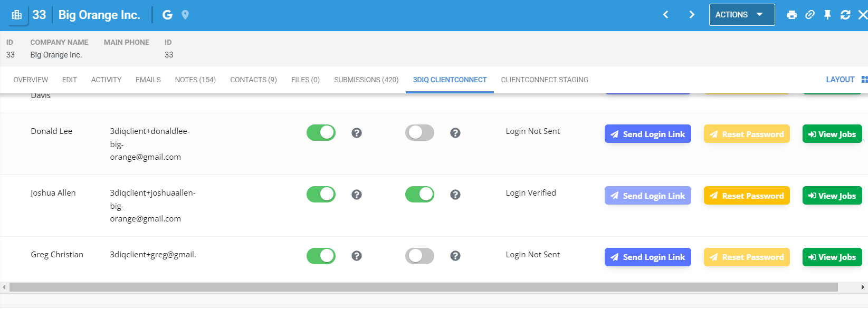Image resolution: width=868 pixels, height=309 pixels.
Task: Click second help icon in Donald Lee row
Action: (455, 133)
